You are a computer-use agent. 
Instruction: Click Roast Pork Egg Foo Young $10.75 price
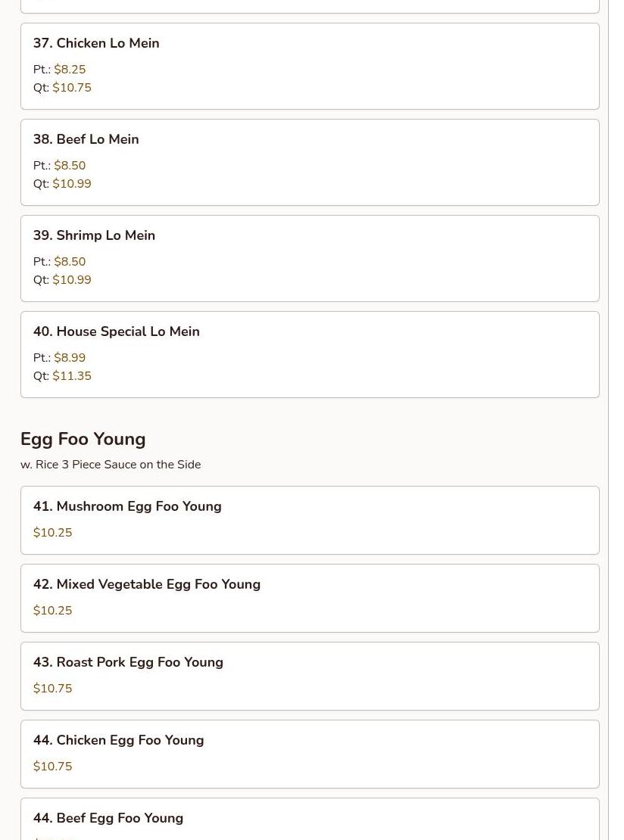[x=52, y=689]
